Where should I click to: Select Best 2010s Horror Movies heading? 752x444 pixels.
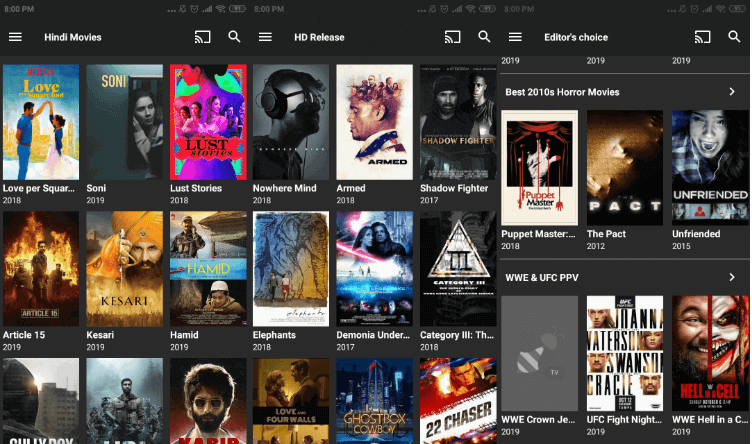562,92
